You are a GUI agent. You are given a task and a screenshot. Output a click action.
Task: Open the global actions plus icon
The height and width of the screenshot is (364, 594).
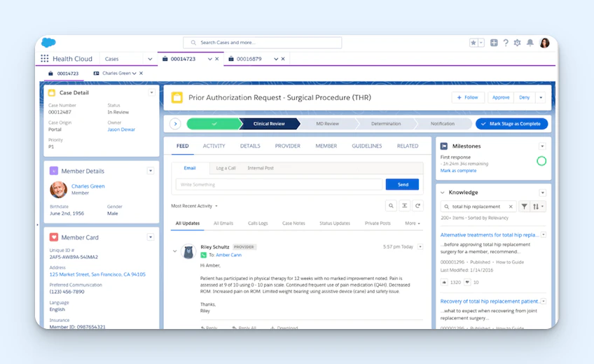pos(494,43)
